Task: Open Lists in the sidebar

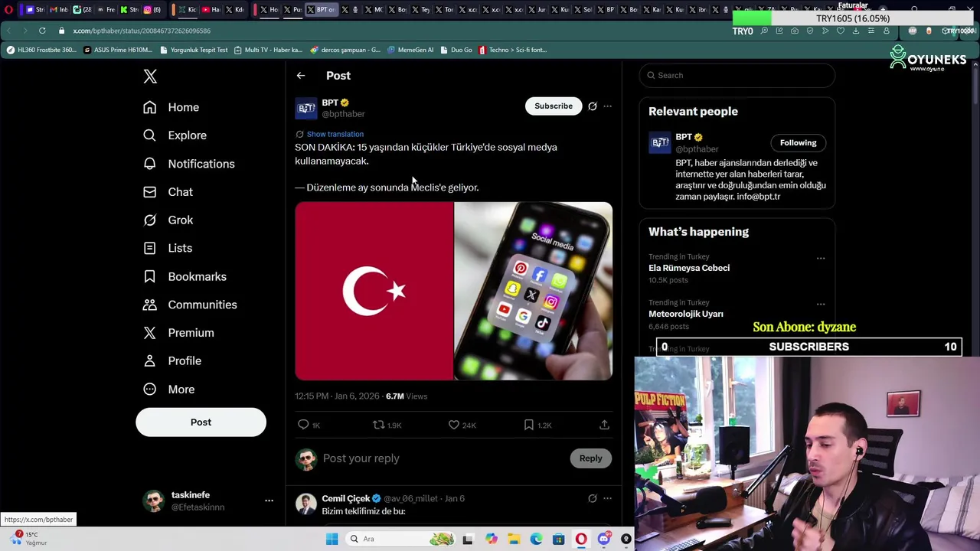Action: 168,248
